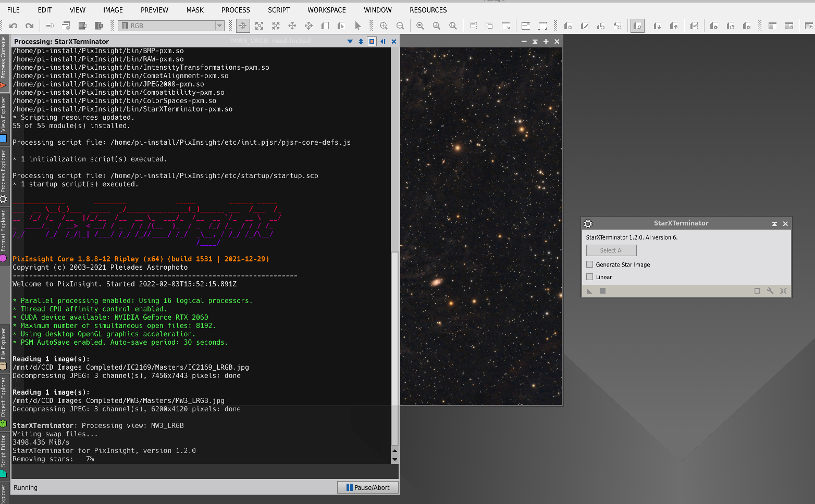815x504 pixels.
Task: Open the PROCESS menu
Action: [236, 10]
